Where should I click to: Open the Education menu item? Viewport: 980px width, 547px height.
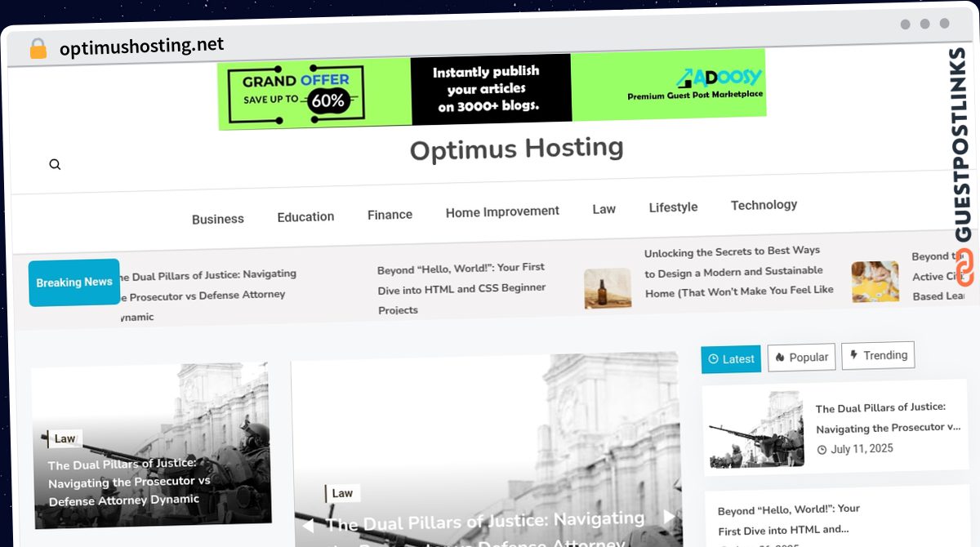point(305,216)
